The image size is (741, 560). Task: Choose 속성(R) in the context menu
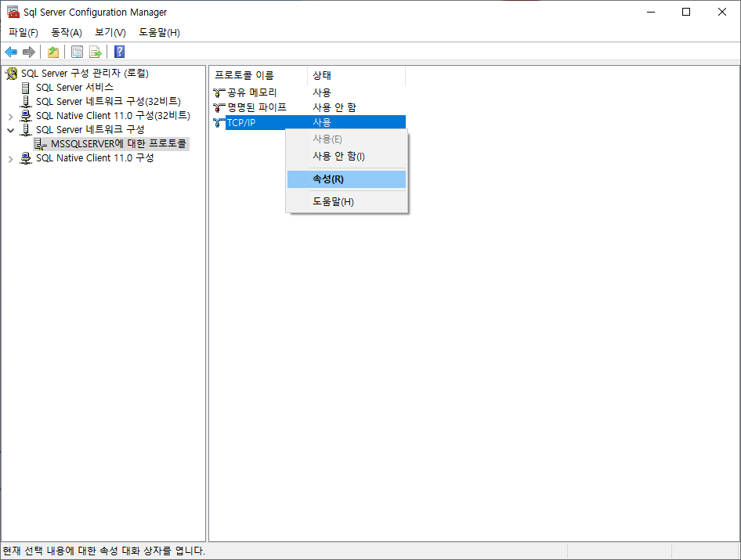pyautogui.click(x=346, y=179)
